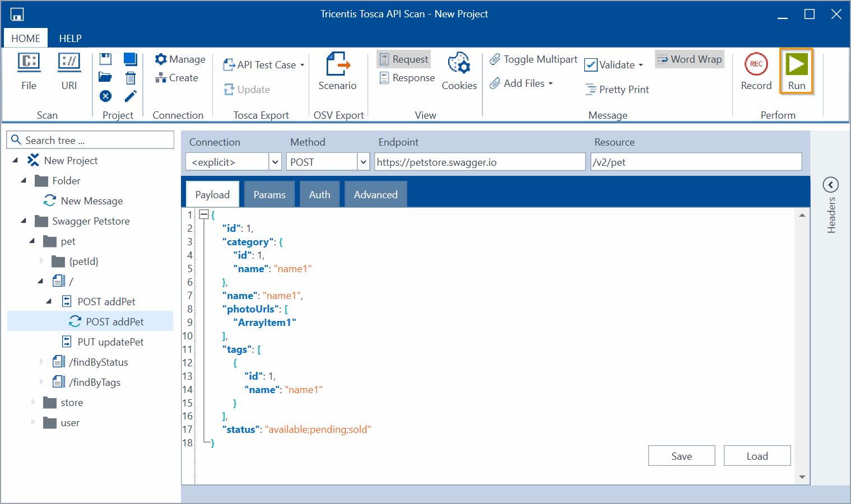The height and width of the screenshot is (504, 851).
Task: Click the Run button in Perform group
Action: click(x=796, y=71)
